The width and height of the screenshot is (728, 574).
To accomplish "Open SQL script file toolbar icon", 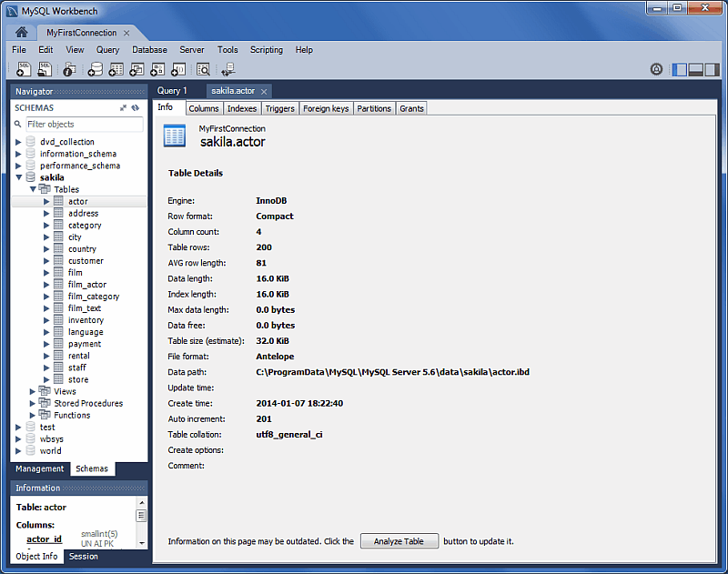I will 45,69.
